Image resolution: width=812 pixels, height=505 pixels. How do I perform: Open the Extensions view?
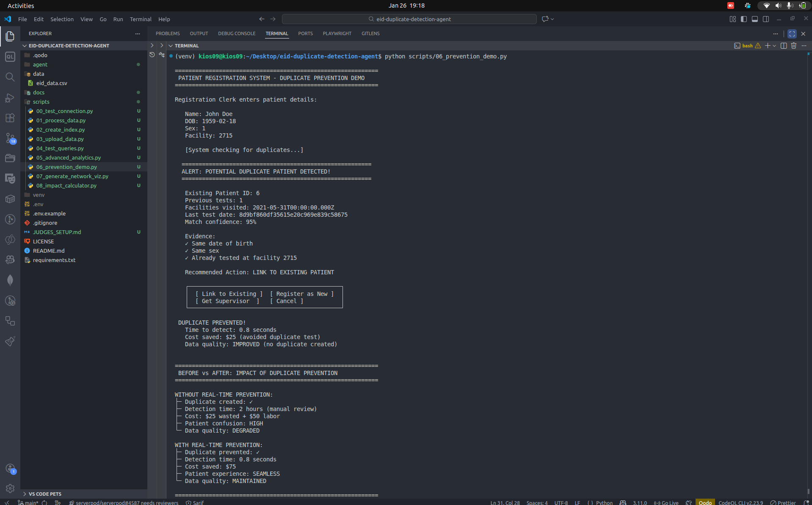point(10,118)
